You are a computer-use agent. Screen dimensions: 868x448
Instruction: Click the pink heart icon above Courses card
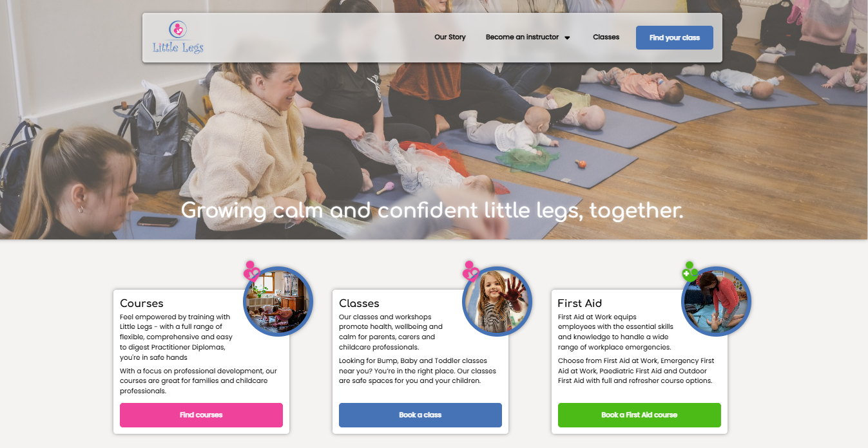[x=251, y=270]
